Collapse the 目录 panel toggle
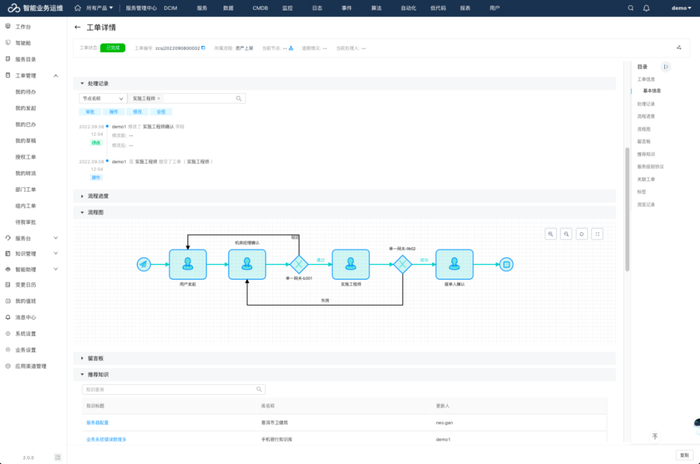Image resolution: width=700 pixels, height=464 pixels. coord(666,67)
